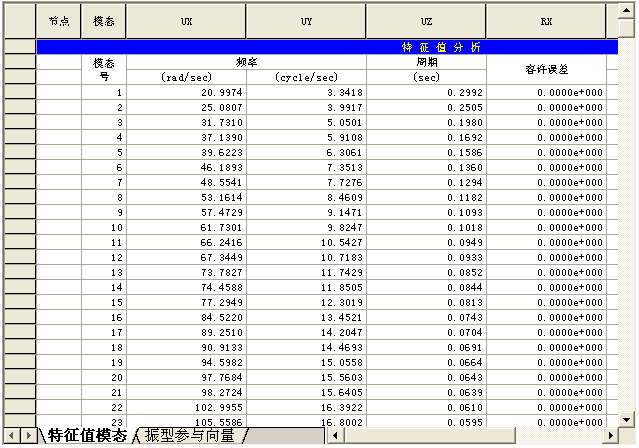
Task: Select frequency cell 94.5982
Action: coord(186,362)
